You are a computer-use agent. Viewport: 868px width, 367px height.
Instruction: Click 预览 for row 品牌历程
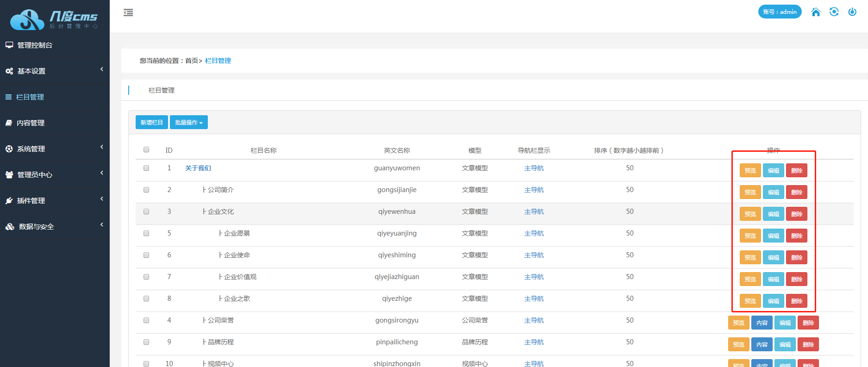(x=738, y=344)
